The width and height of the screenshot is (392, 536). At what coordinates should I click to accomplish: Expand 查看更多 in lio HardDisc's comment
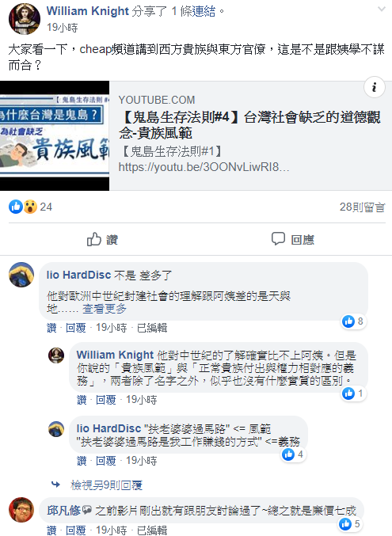105,309
